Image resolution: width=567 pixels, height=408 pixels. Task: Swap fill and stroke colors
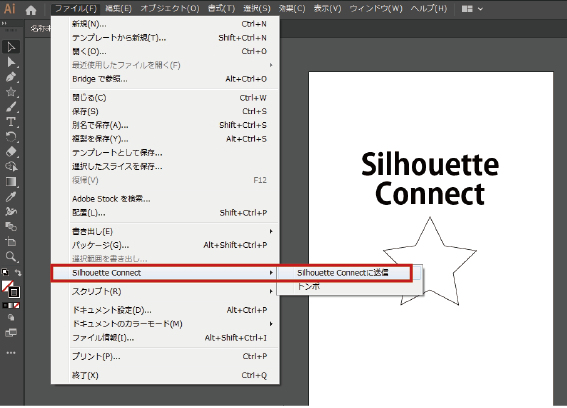point(18,273)
